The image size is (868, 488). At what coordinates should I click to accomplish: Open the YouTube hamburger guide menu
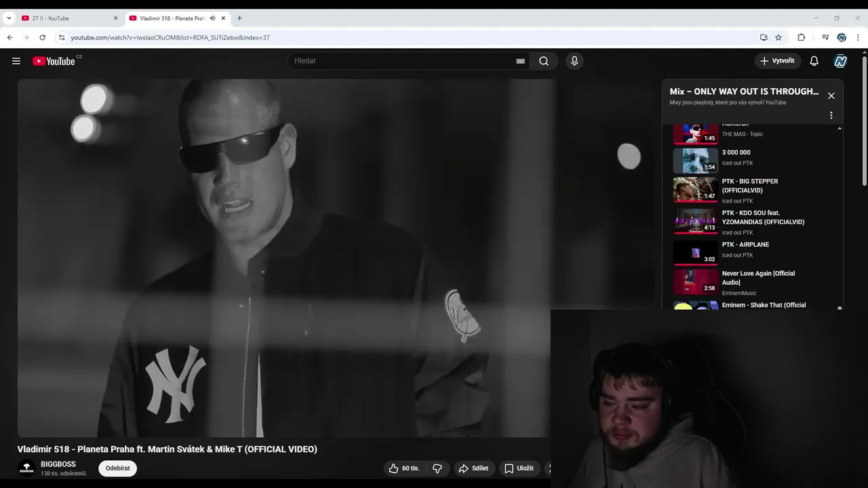click(x=16, y=61)
